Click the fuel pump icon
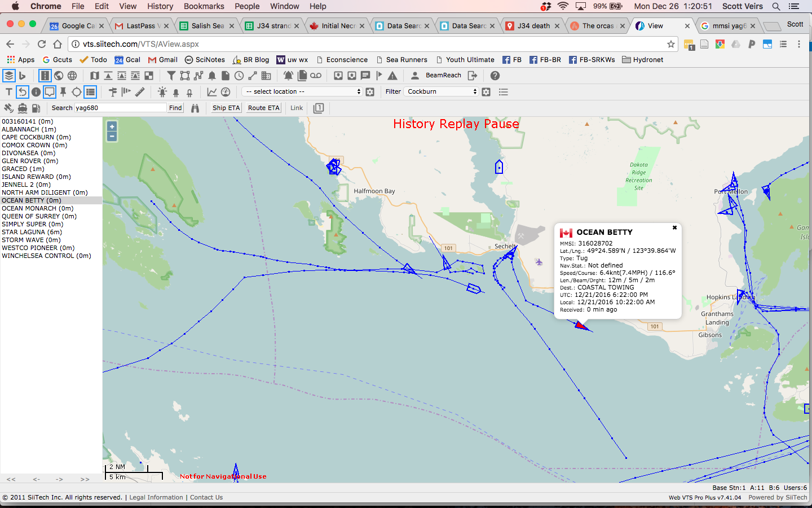The height and width of the screenshot is (508, 812). (x=36, y=108)
